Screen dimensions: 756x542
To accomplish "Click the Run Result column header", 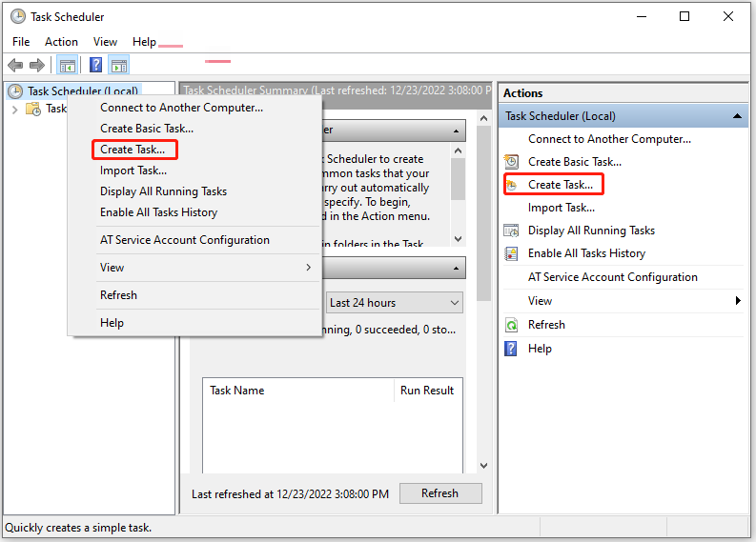I will 428,391.
